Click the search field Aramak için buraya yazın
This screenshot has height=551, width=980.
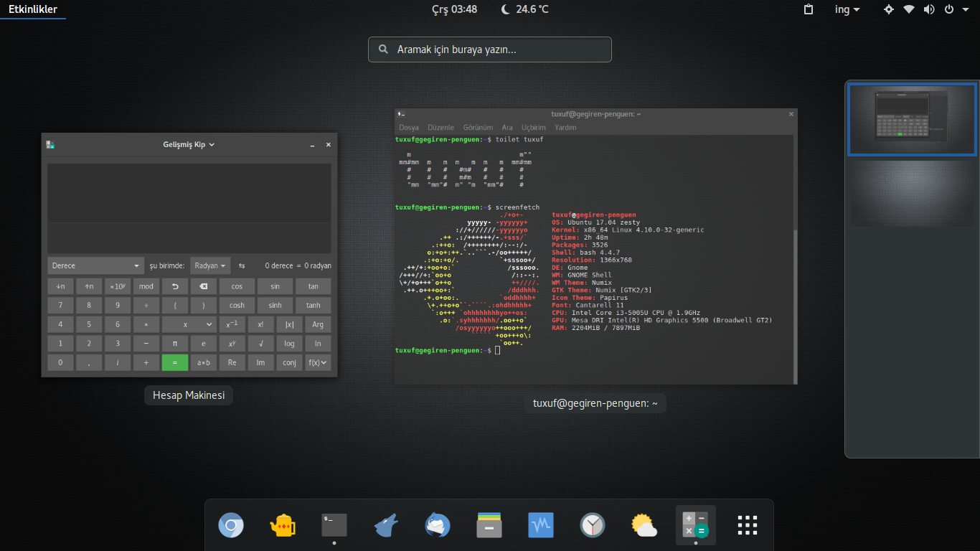(x=490, y=50)
